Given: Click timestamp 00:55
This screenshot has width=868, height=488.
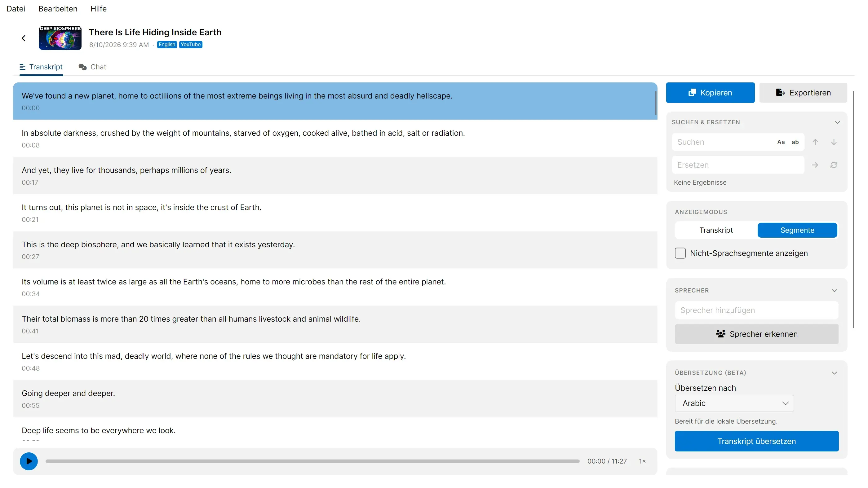Looking at the screenshot, I should point(31,406).
